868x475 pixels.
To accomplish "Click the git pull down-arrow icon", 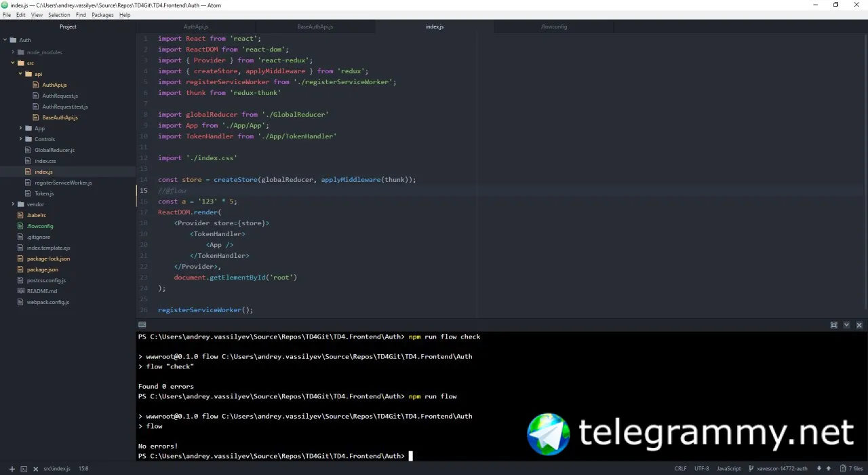I will pyautogui.click(x=819, y=469).
